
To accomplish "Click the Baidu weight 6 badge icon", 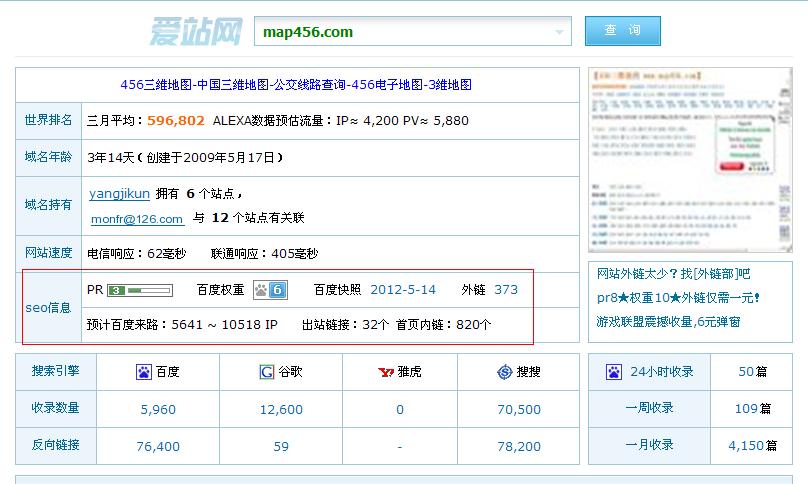I will coord(270,290).
